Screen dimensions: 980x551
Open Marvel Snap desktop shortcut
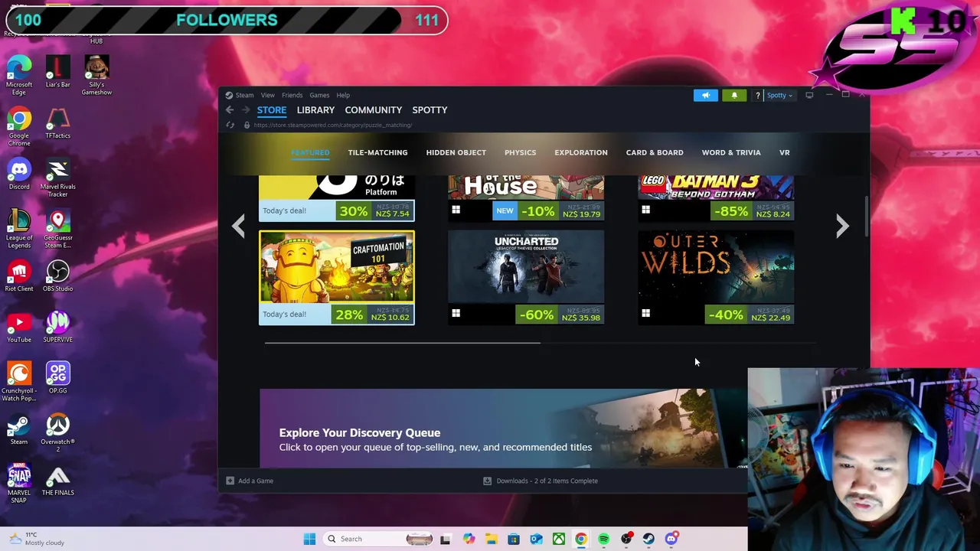[x=19, y=484]
